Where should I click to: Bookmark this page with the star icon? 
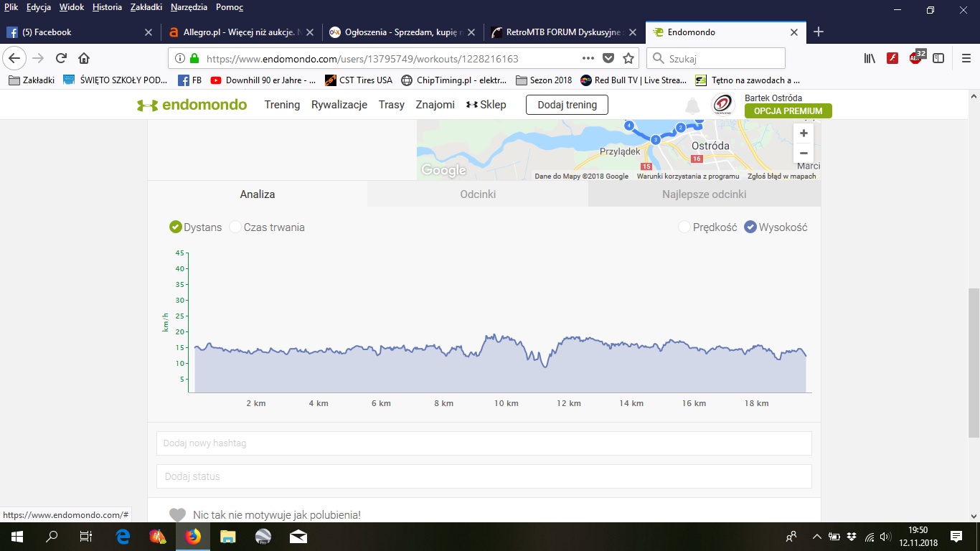628,59
